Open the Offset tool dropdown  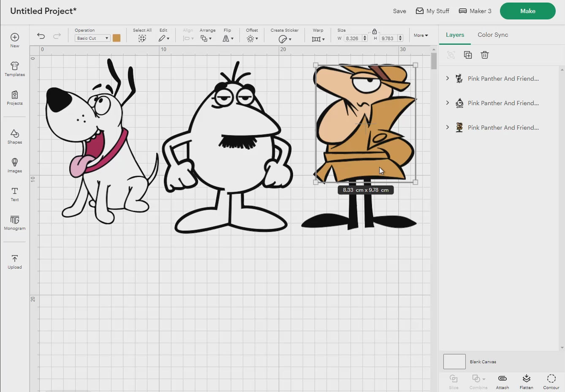(252, 38)
